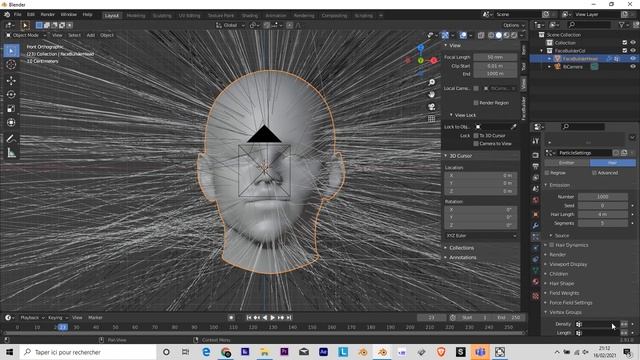Screen dimensions: 640x360
Task: Toggle the Advanced checkbox
Action: [594, 173]
